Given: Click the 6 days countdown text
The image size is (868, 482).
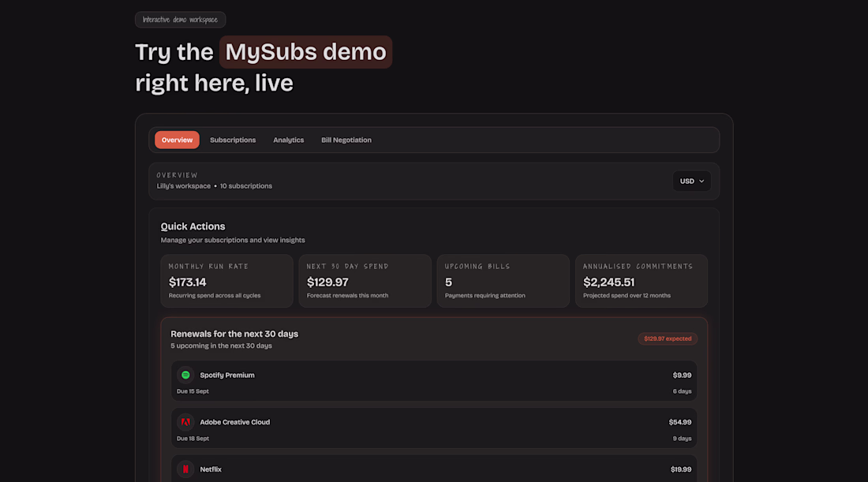Looking at the screenshot, I should click(682, 391).
